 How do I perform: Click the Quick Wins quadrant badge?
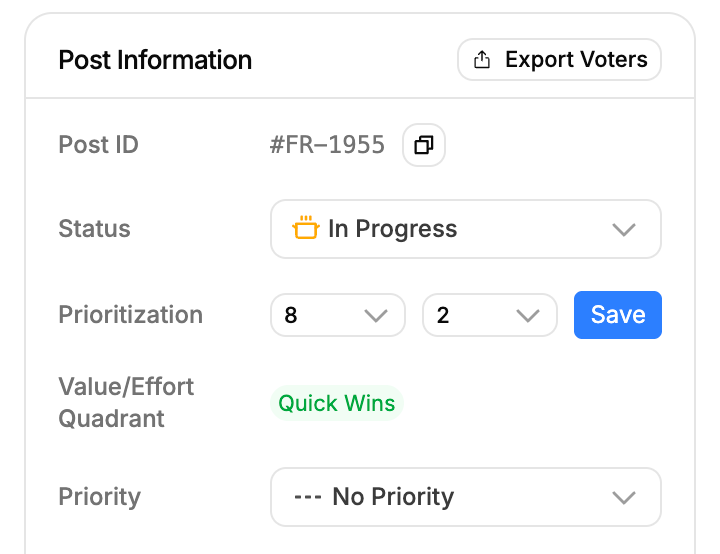[x=336, y=404]
